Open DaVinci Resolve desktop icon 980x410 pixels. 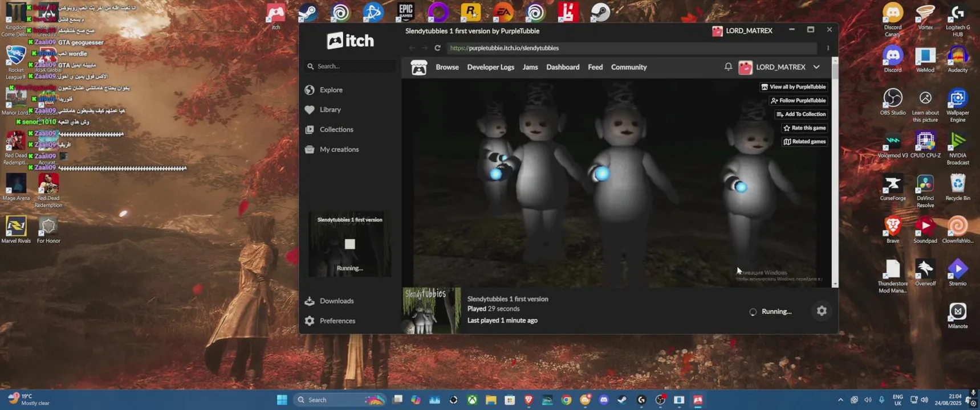point(925,191)
